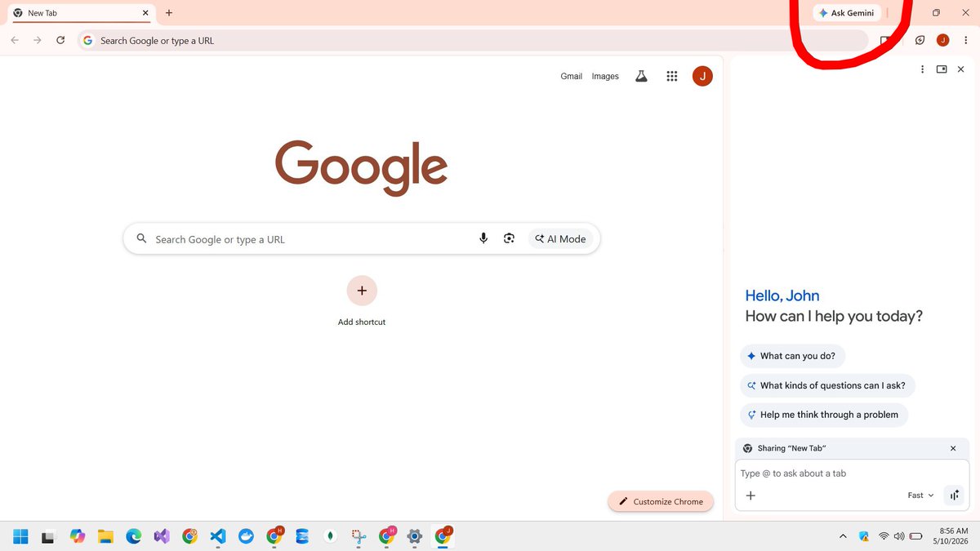The height and width of the screenshot is (551, 980).
Task: Launch Copilot from the taskbar
Action: [x=78, y=536]
